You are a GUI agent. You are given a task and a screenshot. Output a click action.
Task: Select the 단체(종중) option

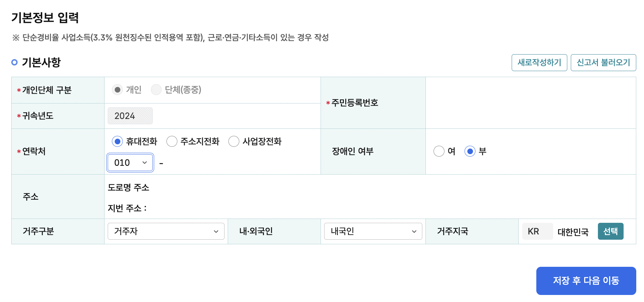[156, 90]
